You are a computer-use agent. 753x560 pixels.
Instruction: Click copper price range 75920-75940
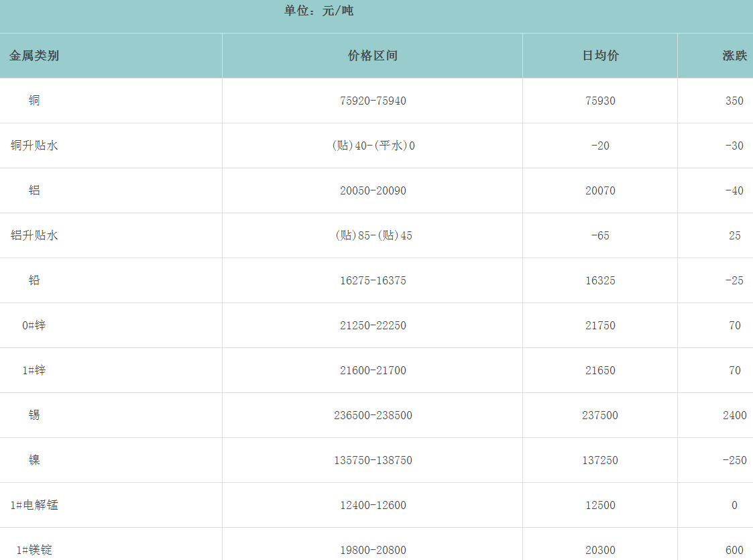tap(373, 101)
